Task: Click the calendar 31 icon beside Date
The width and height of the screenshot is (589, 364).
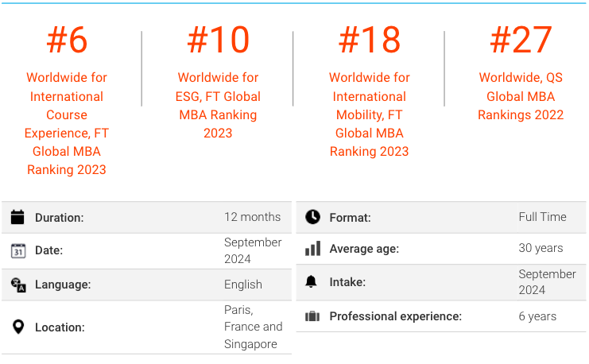Action: (18, 250)
